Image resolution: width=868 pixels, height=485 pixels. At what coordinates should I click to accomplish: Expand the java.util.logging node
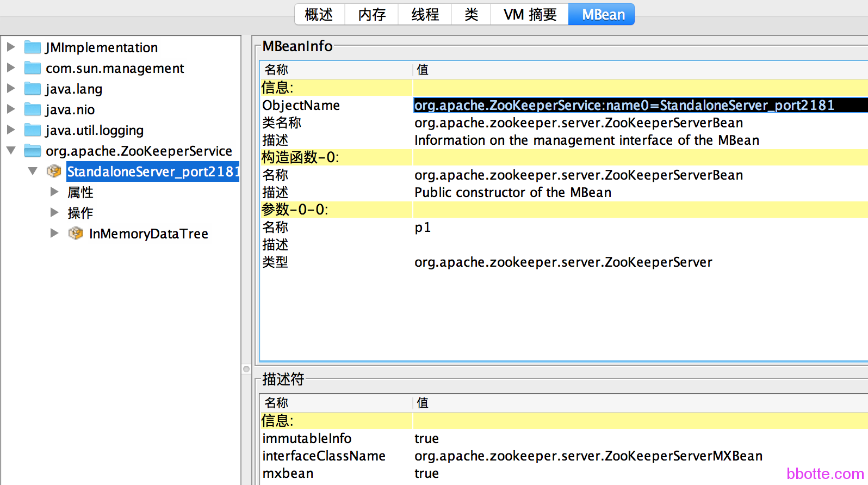coord(11,130)
